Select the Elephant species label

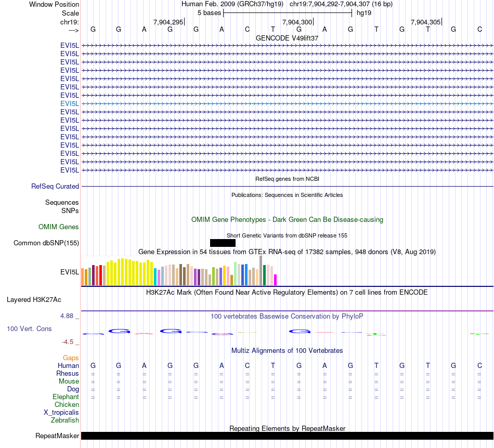[66, 397]
